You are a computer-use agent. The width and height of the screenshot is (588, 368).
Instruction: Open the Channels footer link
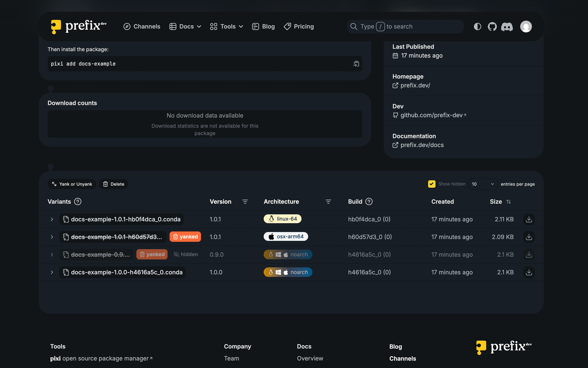pos(403,358)
